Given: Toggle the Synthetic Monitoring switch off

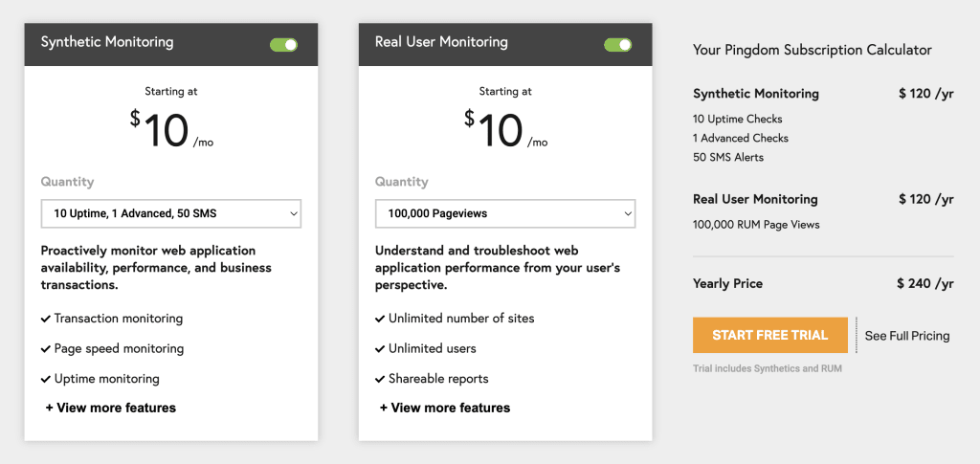Looking at the screenshot, I should coord(283,45).
